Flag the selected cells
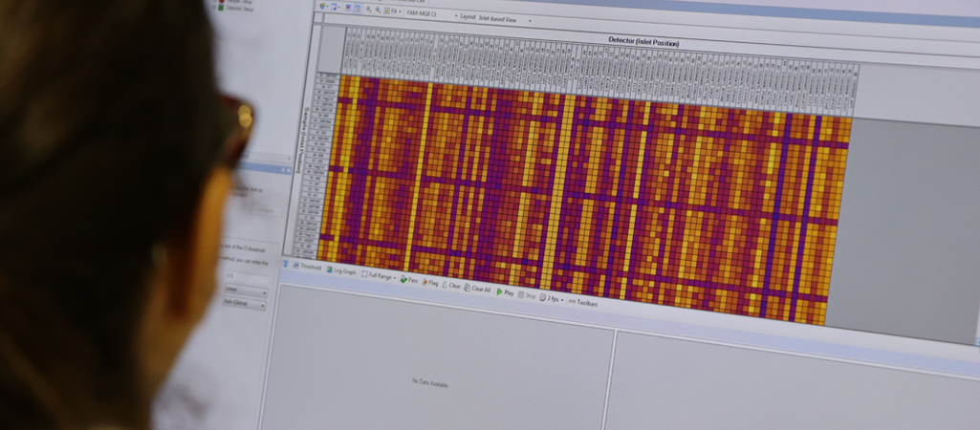 click(x=429, y=283)
